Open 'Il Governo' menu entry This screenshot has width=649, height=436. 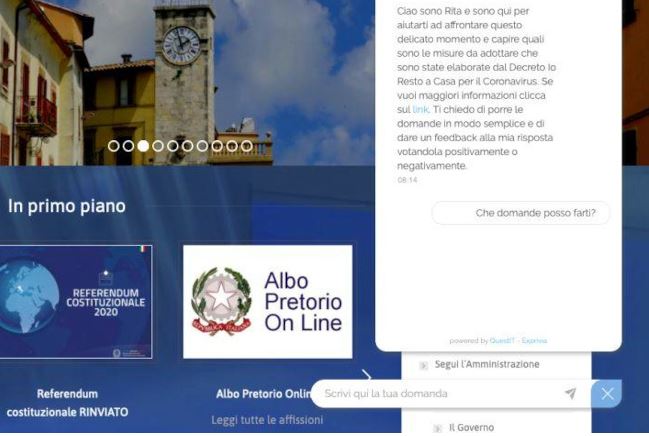[471, 428]
